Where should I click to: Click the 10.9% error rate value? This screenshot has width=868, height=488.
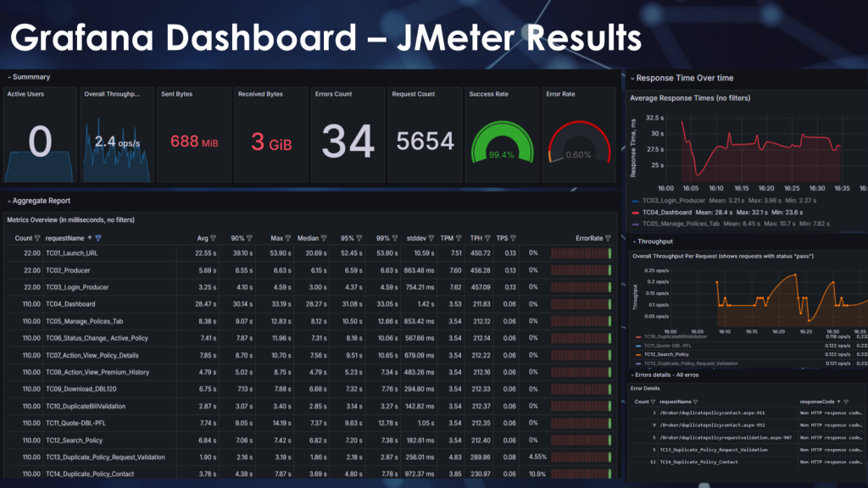tap(537, 474)
